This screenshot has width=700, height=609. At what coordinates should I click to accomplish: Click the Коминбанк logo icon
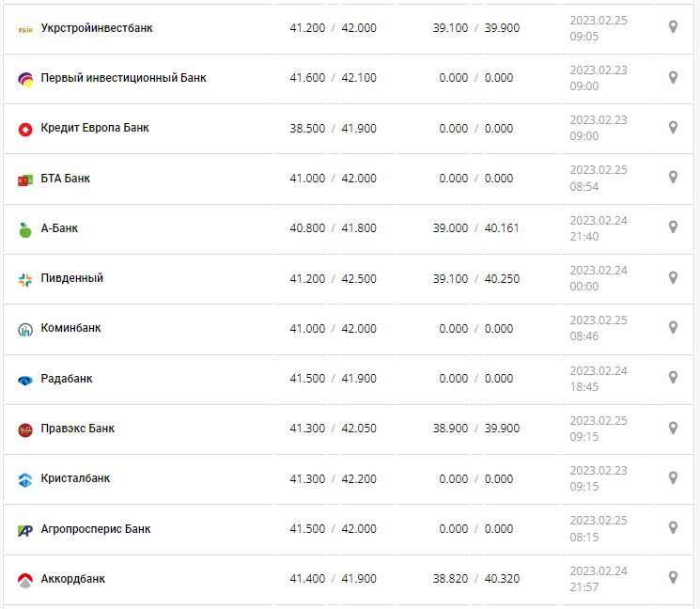[25, 329]
